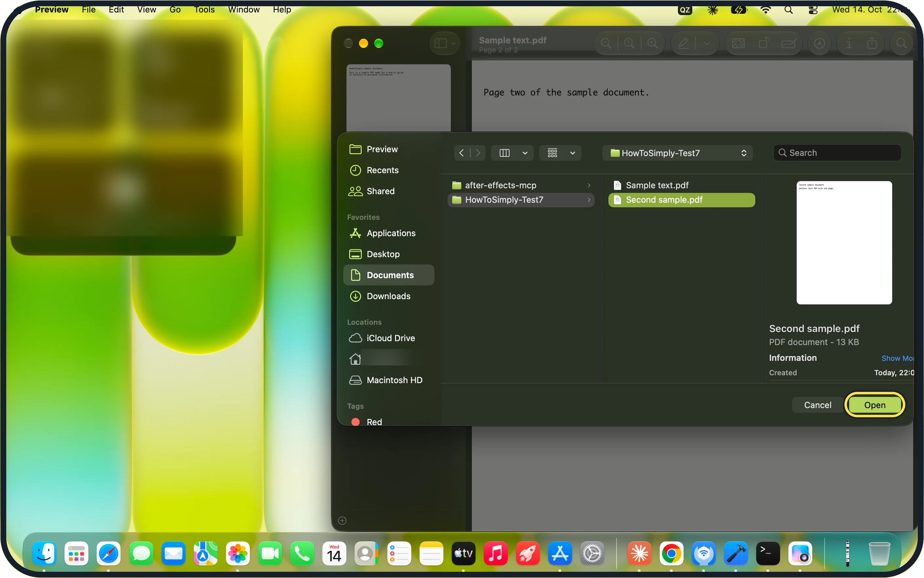Open the HowToSimply-Test7 location popup
This screenshot has width=924, height=578.
[x=677, y=153]
